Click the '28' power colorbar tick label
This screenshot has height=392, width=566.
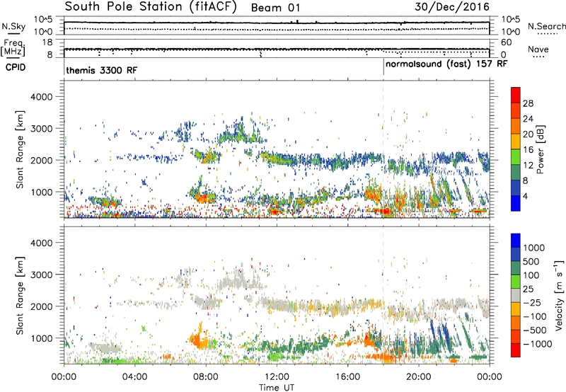(528, 103)
